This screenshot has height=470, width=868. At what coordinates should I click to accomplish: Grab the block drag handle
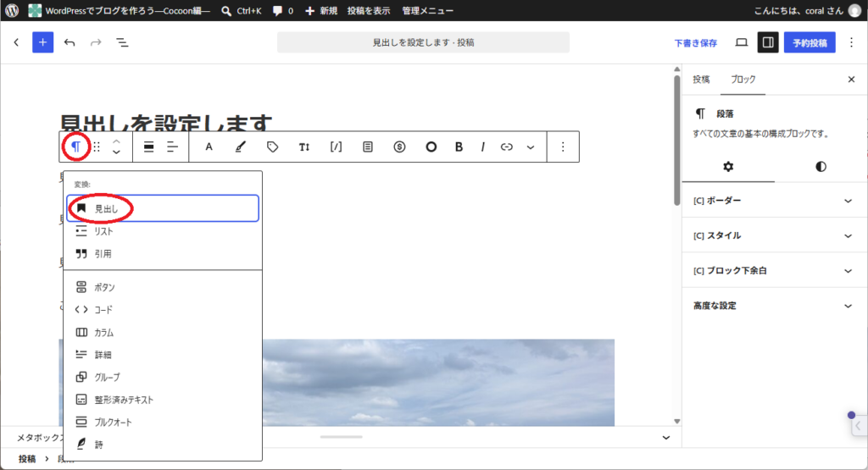click(x=97, y=147)
